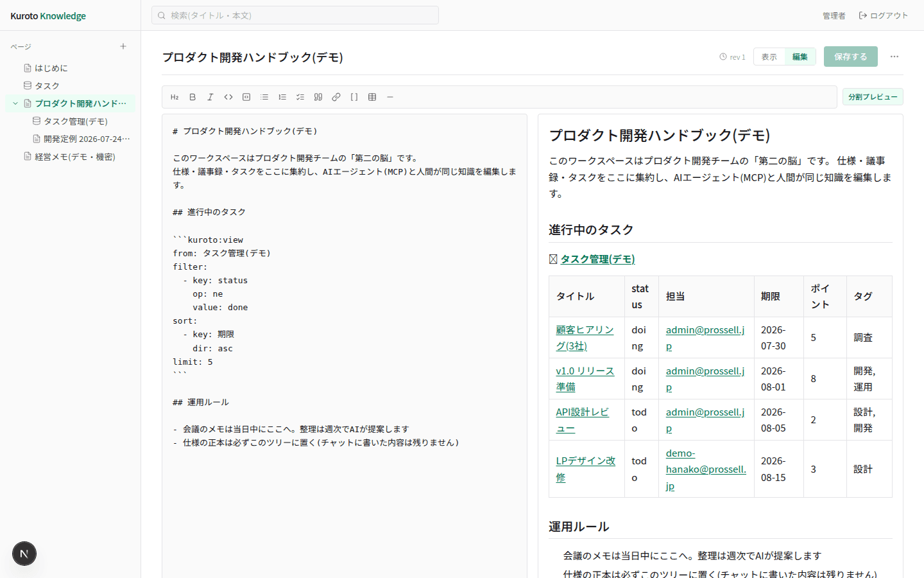The height and width of the screenshot is (578, 924).
Task: Click the 管理者 user label
Action: [834, 15]
